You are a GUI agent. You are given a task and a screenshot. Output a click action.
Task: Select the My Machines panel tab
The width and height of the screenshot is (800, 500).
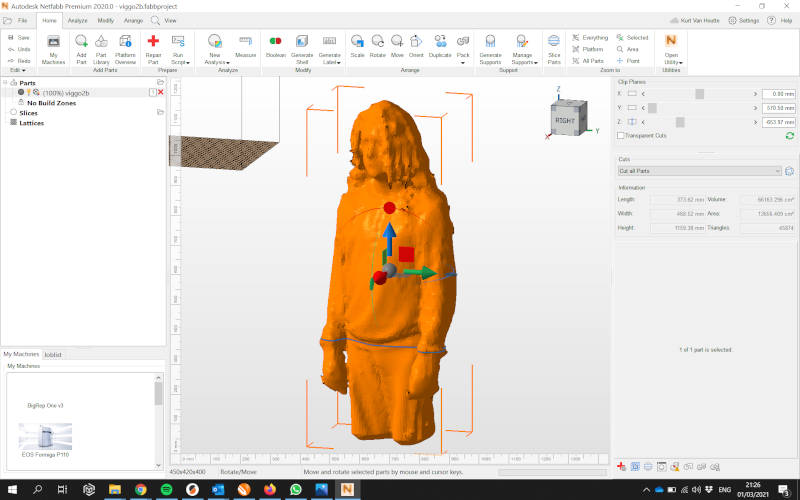point(21,354)
